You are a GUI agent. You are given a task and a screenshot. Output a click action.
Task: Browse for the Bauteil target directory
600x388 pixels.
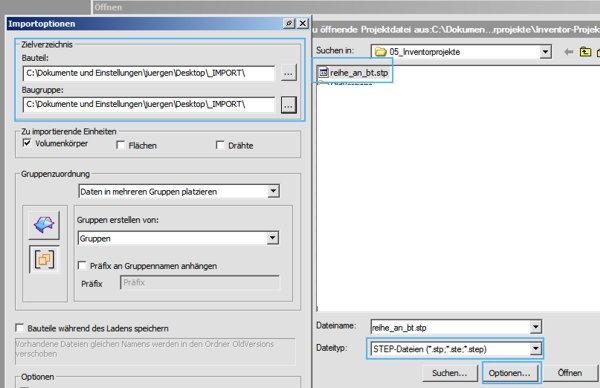[x=289, y=73]
